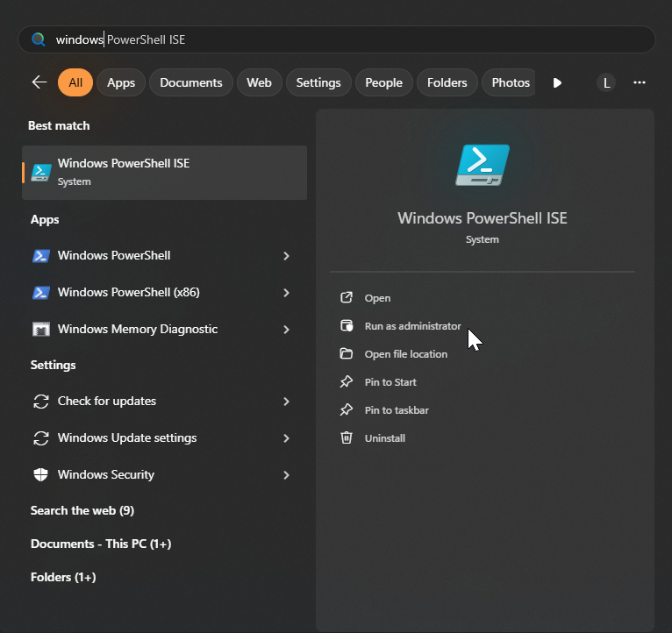Click Pin to taskbar option
This screenshot has width=672, height=633.
pos(397,410)
